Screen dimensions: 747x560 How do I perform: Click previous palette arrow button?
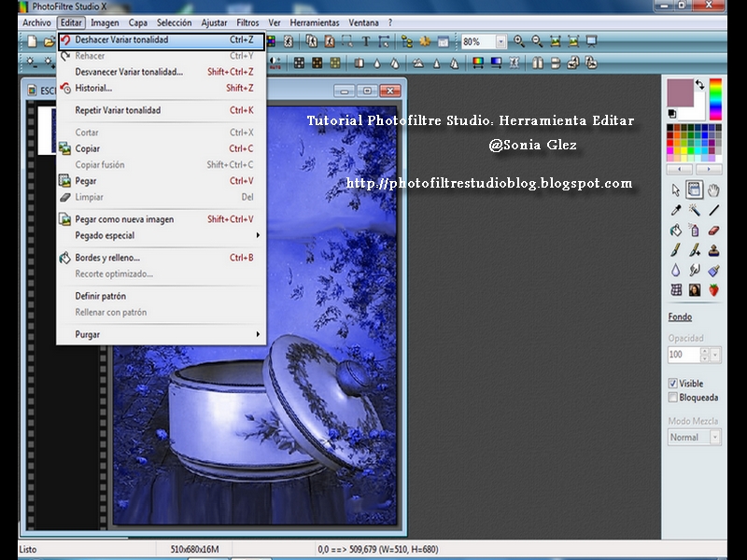click(x=680, y=169)
